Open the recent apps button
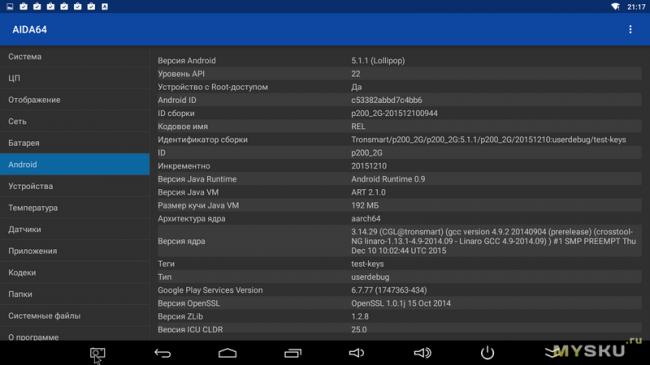The width and height of the screenshot is (650, 365). pyautogui.click(x=293, y=353)
